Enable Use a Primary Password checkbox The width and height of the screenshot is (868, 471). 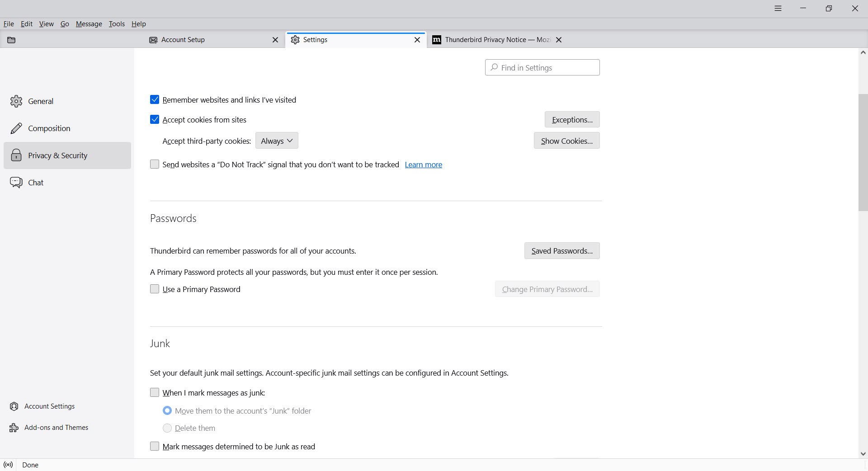(155, 289)
